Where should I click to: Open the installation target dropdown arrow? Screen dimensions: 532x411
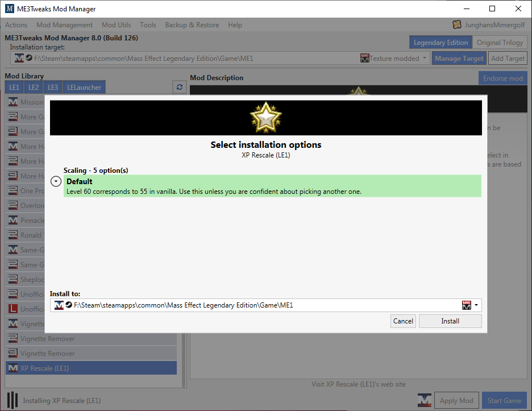click(425, 58)
